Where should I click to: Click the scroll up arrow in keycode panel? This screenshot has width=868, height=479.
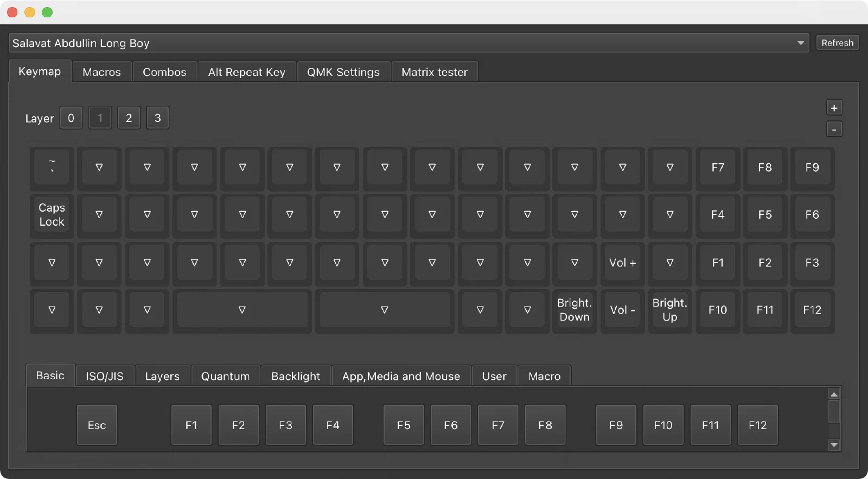point(834,394)
